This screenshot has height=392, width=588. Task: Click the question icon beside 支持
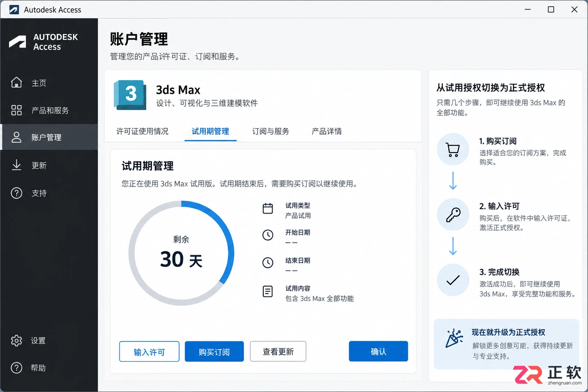coord(16,193)
